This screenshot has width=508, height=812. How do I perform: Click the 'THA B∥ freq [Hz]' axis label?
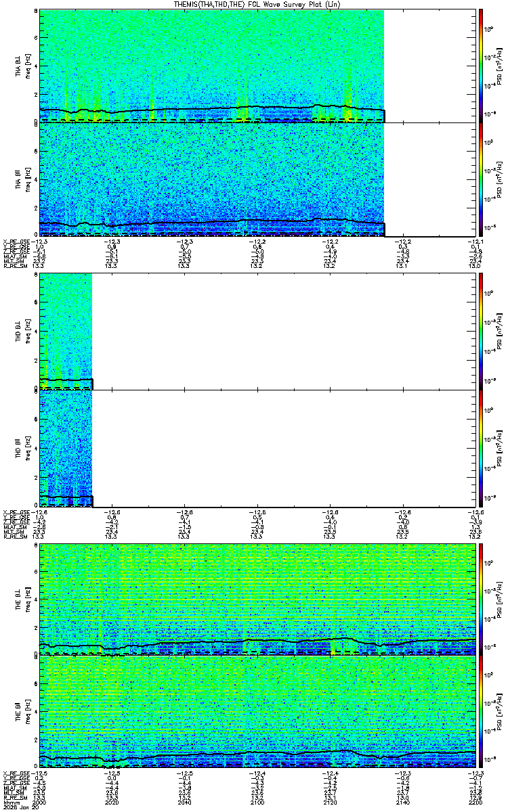[22, 179]
